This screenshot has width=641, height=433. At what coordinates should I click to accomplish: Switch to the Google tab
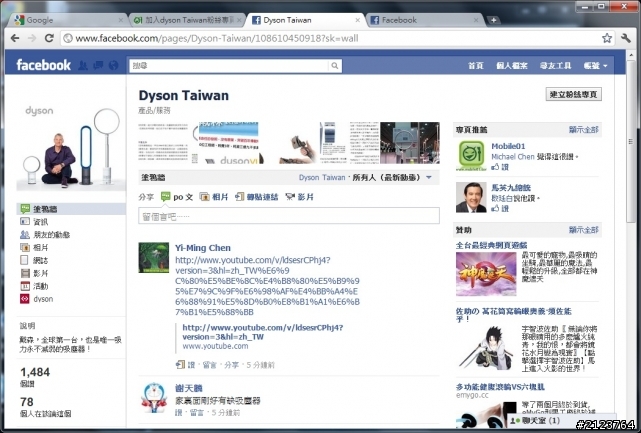[68, 20]
